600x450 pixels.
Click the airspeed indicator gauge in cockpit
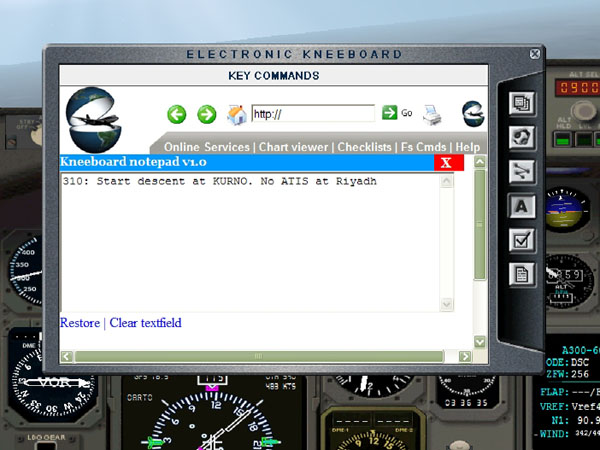coord(26,271)
